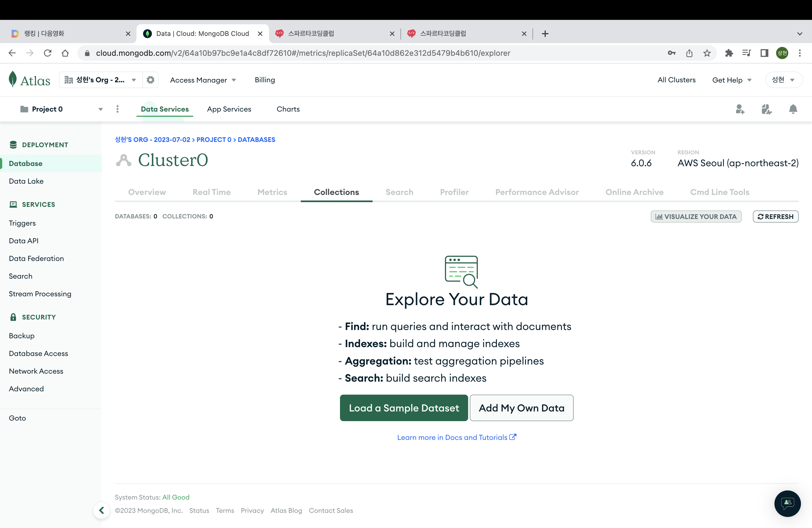Select the Data Services tab

(x=165, y=109)
